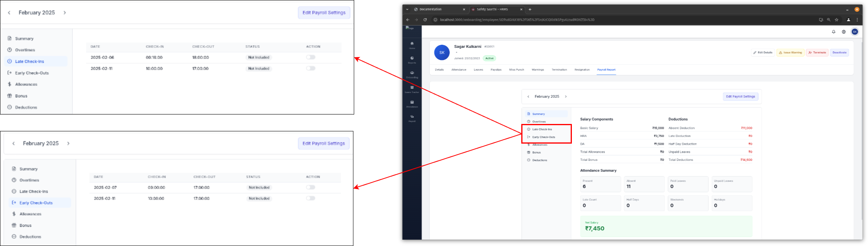868x246 pixels.
Task: Open the Onboarding sidebar icon
Action: 412,73
